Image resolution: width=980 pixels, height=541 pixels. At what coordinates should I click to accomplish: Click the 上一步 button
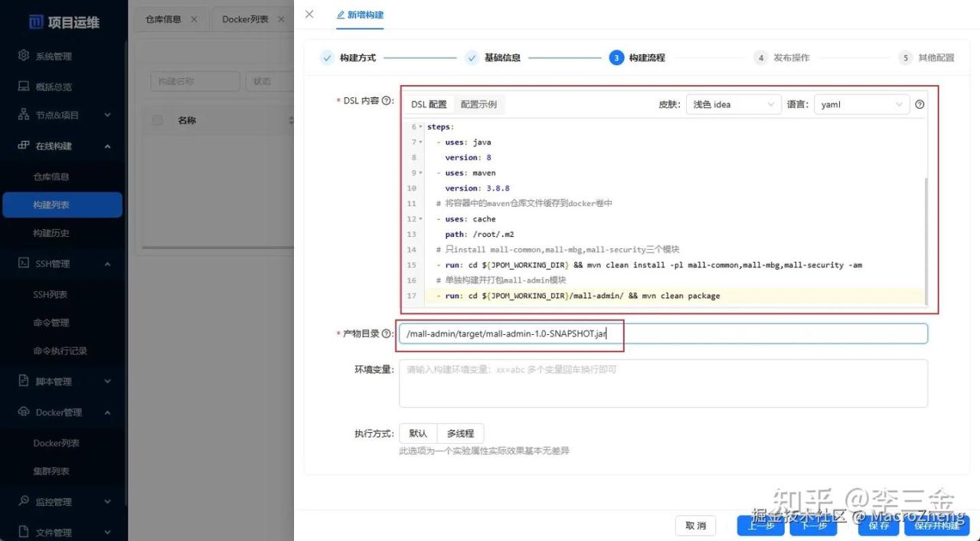pyautogui.click(x=760, y=526)
